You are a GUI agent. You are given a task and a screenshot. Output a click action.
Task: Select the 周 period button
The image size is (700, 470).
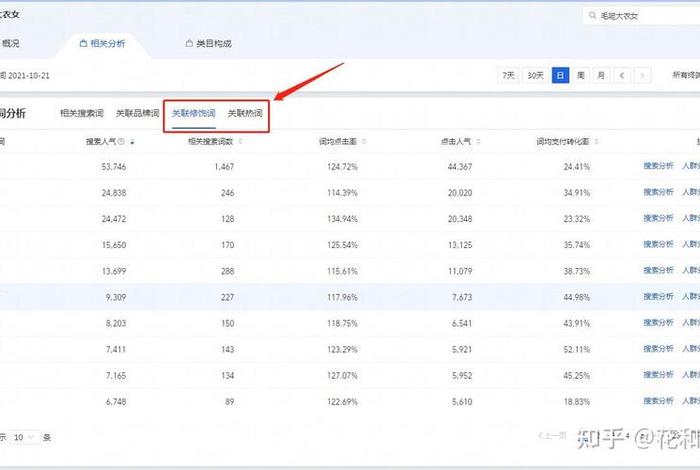(581, 75)
